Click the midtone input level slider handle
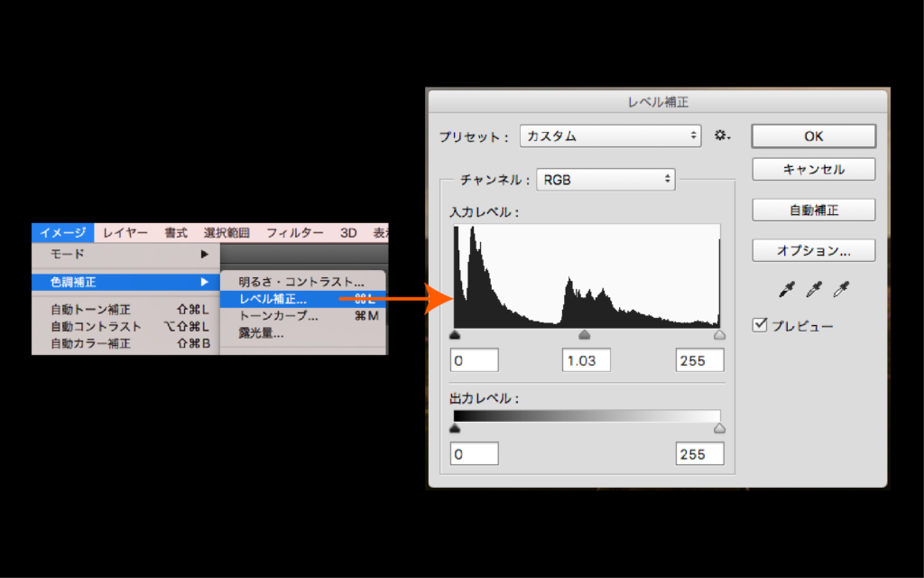This screenshot has width=924, height=578. (586, 333)
